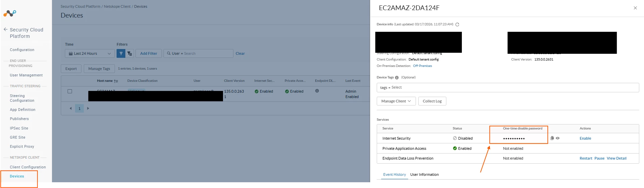This screenshot has width=644, height=188.
Task: Open the Last 24 Hours time dropdown
Action: pyautogui.click(x=90, y=53)
